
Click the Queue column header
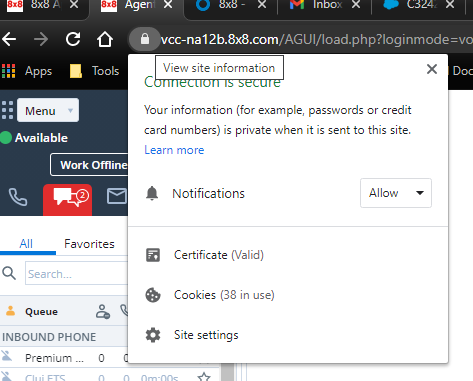tap(41, 312)
